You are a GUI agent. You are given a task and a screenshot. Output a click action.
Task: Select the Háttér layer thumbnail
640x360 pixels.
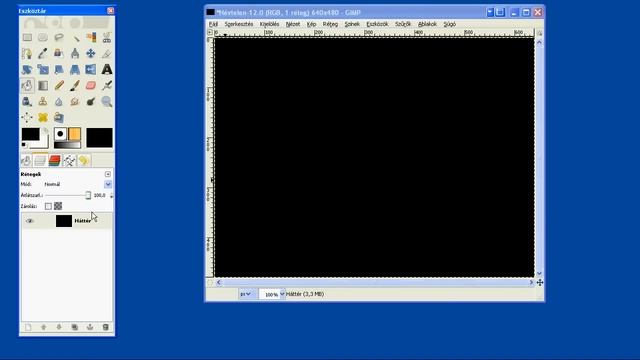tap(64, 221)
